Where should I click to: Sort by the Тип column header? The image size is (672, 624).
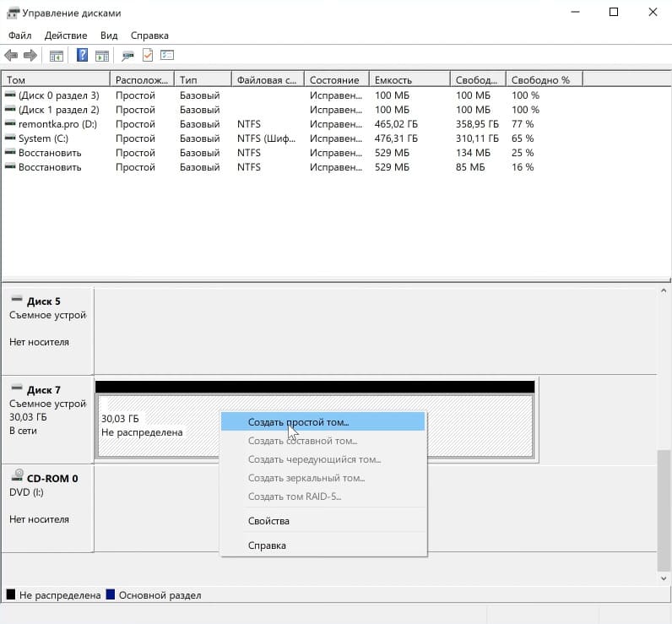[x=203, y=79]
